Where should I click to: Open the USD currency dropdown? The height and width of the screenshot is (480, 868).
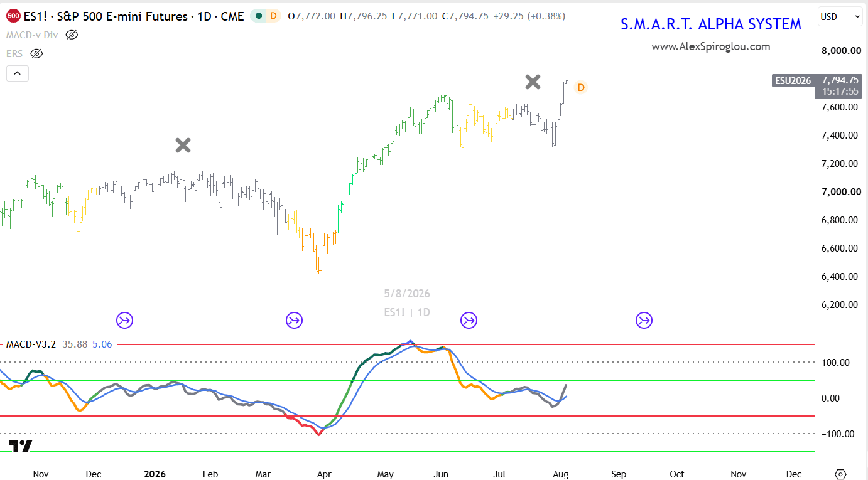[x=840, y=17]
